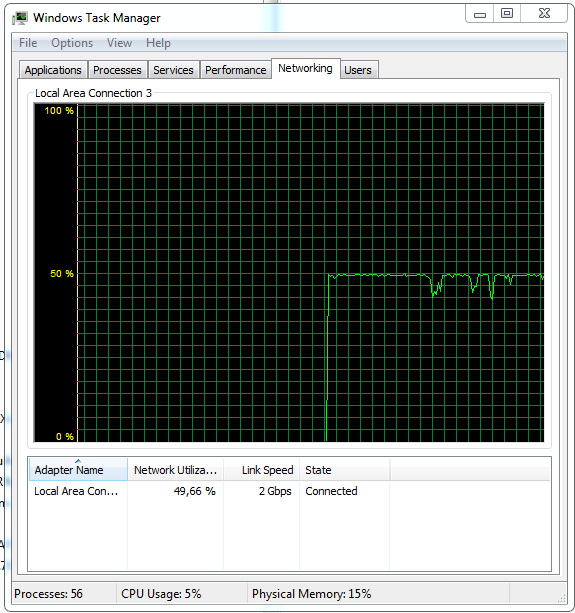Switch to the Processes tab
The image size is (575, 613).
[x=117, y=70]
